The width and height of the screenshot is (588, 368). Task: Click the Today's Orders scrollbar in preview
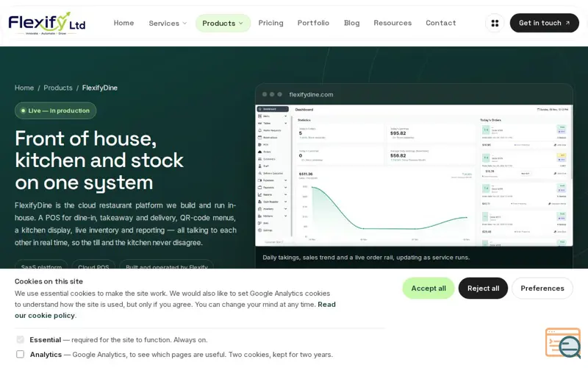(x=572, y=143)
